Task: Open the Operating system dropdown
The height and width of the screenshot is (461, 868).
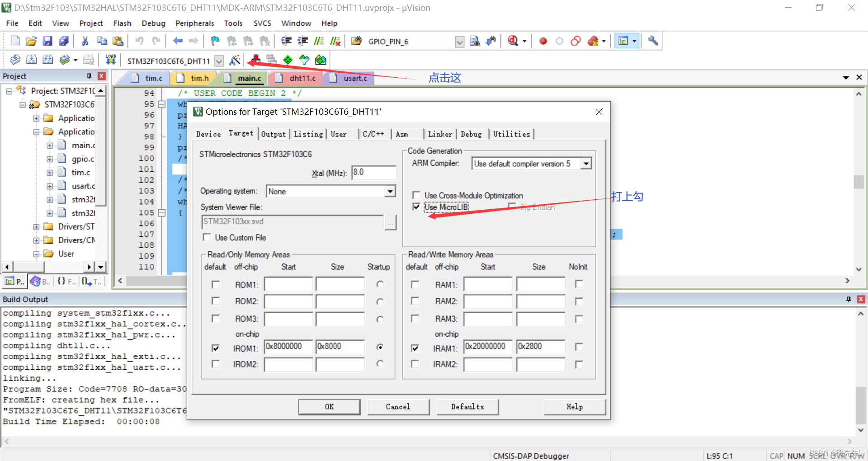Action: click(390, 191)
